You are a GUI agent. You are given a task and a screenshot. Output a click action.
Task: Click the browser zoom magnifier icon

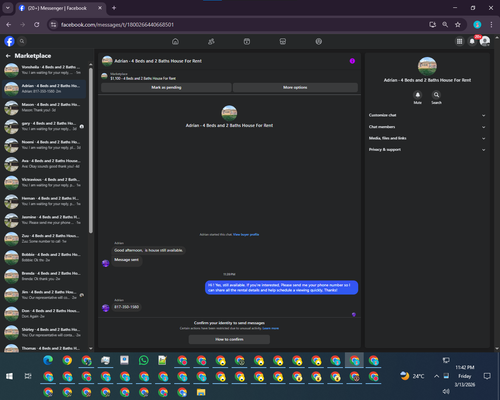pyautogui.click(x=445, y=25)
